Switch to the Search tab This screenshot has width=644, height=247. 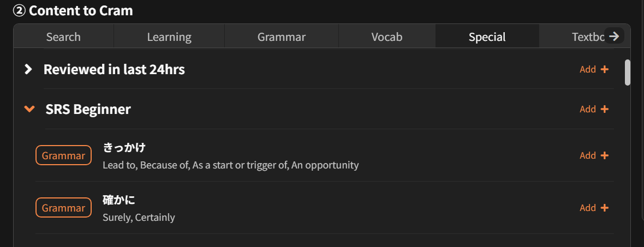click(x=63, y=37)
